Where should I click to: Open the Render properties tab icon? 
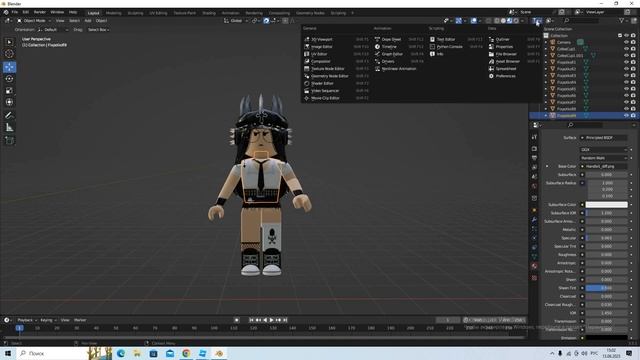pos(534,149)
